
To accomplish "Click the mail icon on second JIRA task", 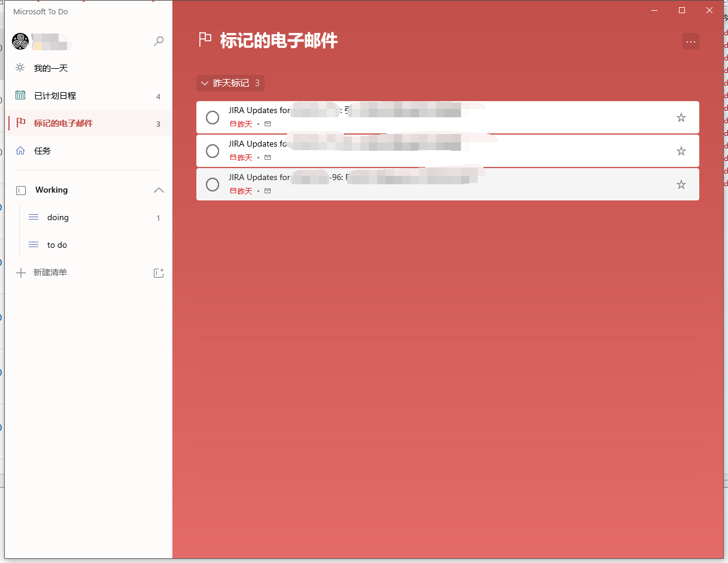I will [x=268, y=157].
